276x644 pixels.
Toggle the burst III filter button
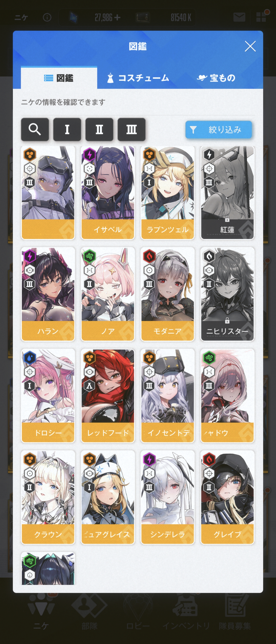tap(131, 129)
